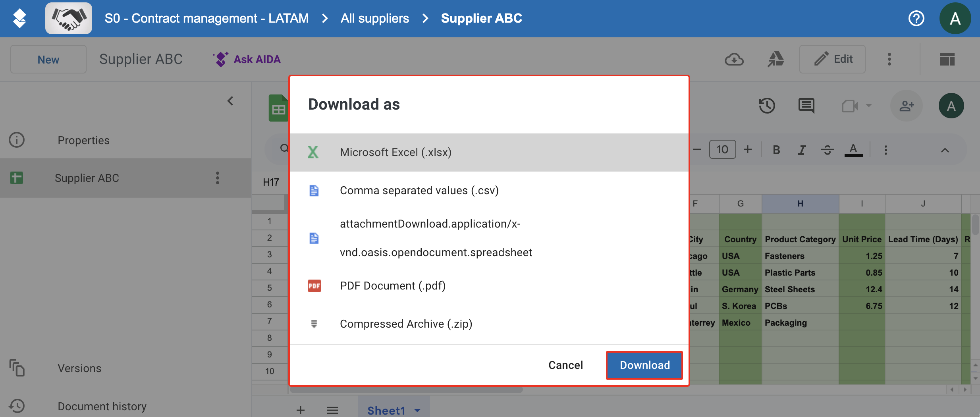This screenshot has width=980, height=417.
Task: Select PDF Document (.pdf) format
Action: (x=489, y=286)
